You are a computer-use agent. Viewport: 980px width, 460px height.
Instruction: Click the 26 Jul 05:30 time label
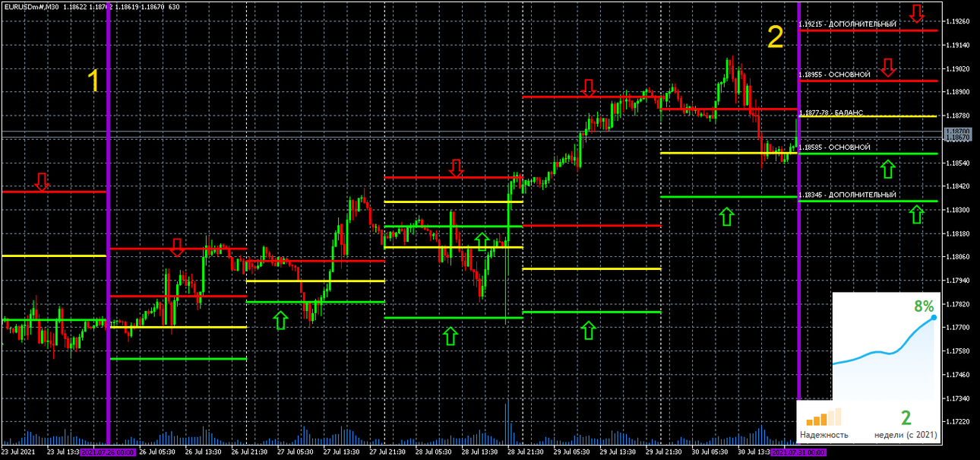[x=157, y=453]
